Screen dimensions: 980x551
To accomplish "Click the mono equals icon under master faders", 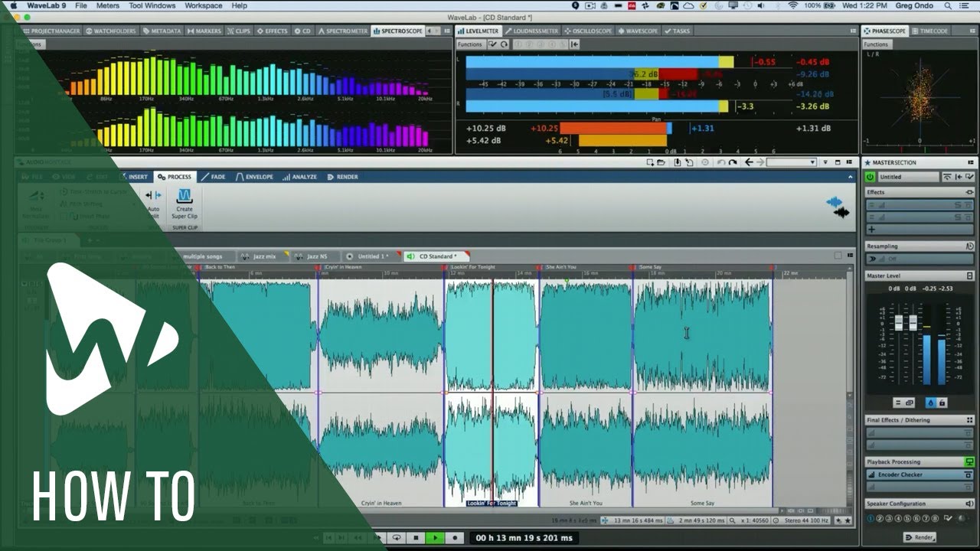I will click(898, 403).
